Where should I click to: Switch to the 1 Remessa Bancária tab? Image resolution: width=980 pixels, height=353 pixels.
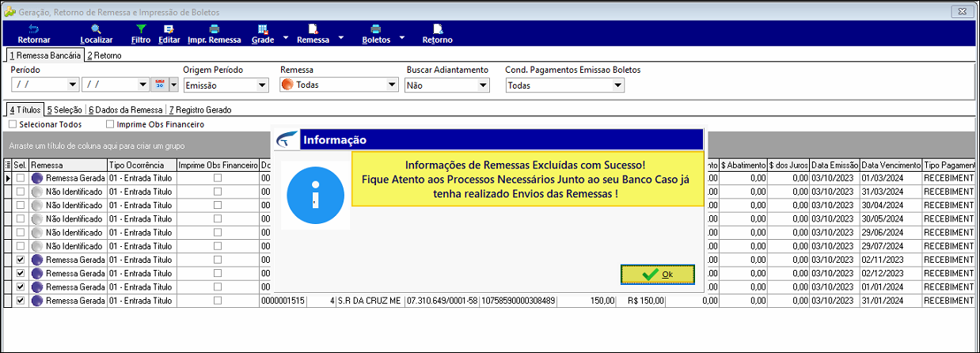click(x=44, y=55)
